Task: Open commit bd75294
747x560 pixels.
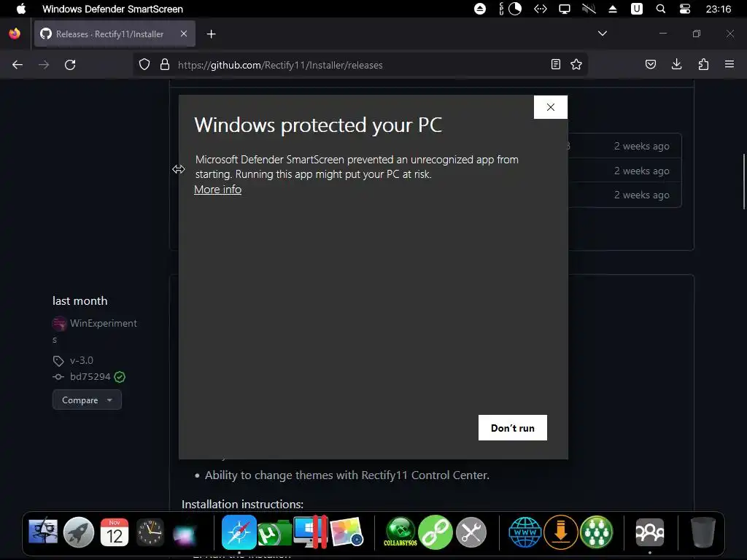Action: [x=90, y=377]
